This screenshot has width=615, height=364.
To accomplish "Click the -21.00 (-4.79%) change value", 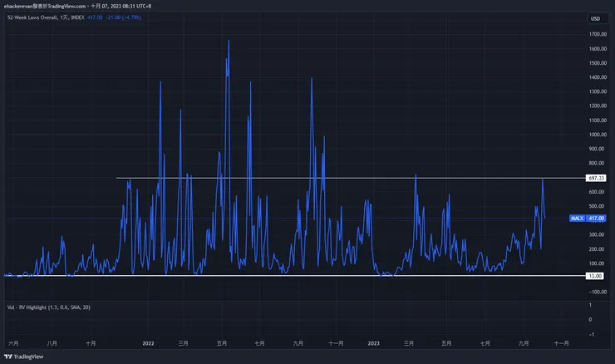I will coord(123,17).
